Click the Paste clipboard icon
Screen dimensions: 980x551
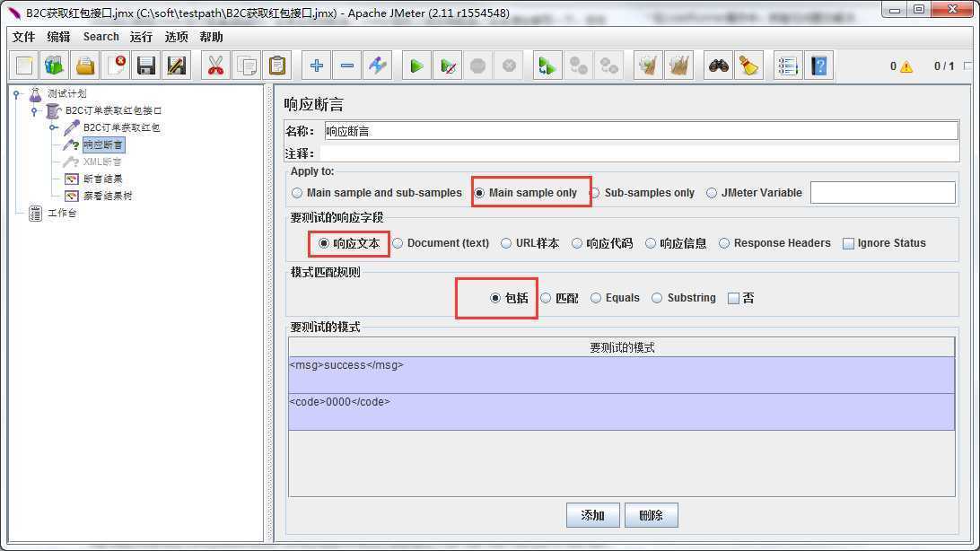277,65
